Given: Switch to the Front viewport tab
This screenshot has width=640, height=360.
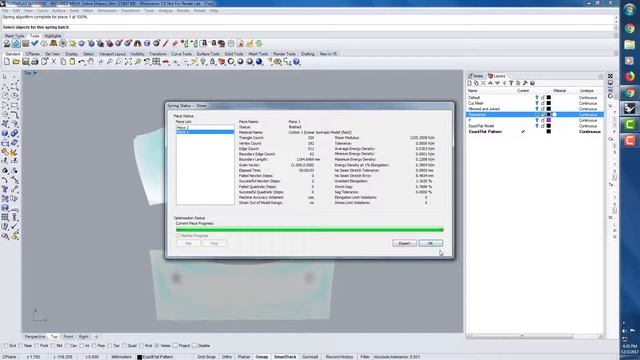Looking at the screenshot, I should (x=68, y=337).
